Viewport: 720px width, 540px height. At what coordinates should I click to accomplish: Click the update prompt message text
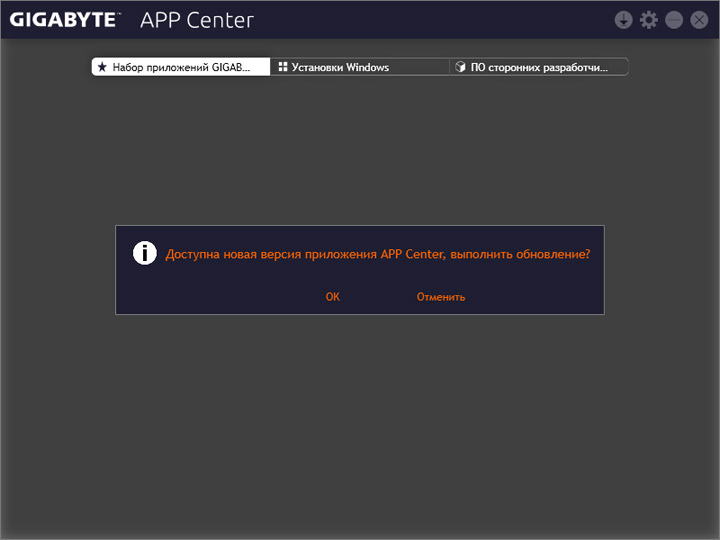point(377,254)
